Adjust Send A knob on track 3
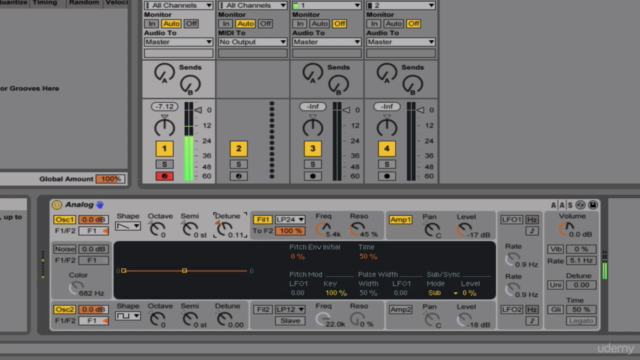The height and width of the screenshot is (360, 640). (313, 73)
